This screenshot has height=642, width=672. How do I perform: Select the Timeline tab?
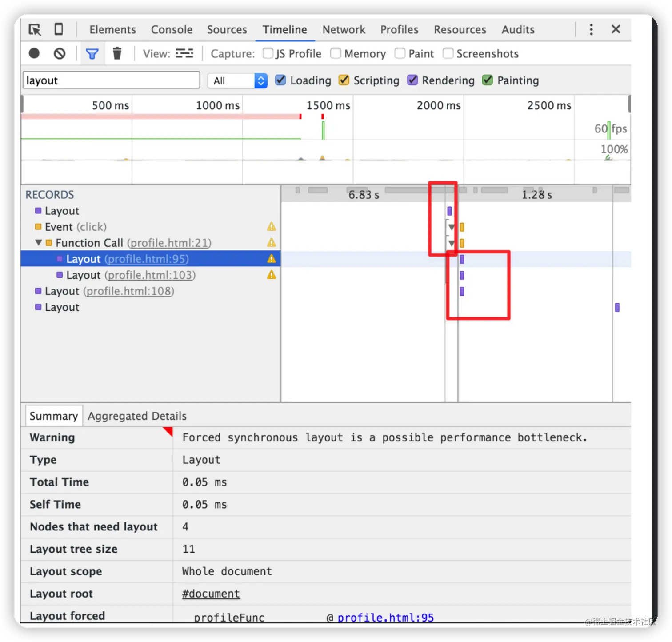pos(285,29)
